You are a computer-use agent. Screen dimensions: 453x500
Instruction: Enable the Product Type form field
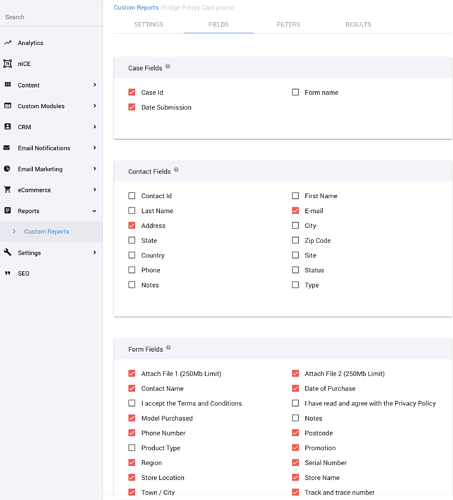click(x=132, y=448)
